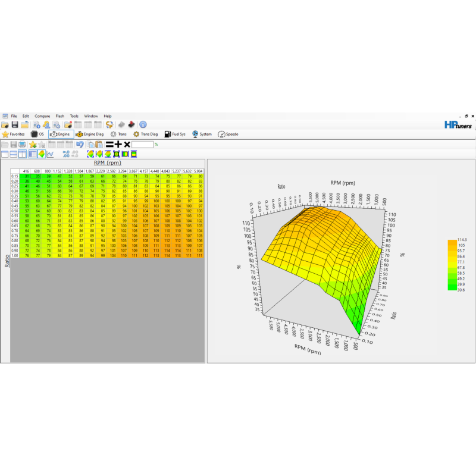Toggle the table grid view button
Image resolution: width=476 pixels, height=476 pixels.
(x=33, y=154)
